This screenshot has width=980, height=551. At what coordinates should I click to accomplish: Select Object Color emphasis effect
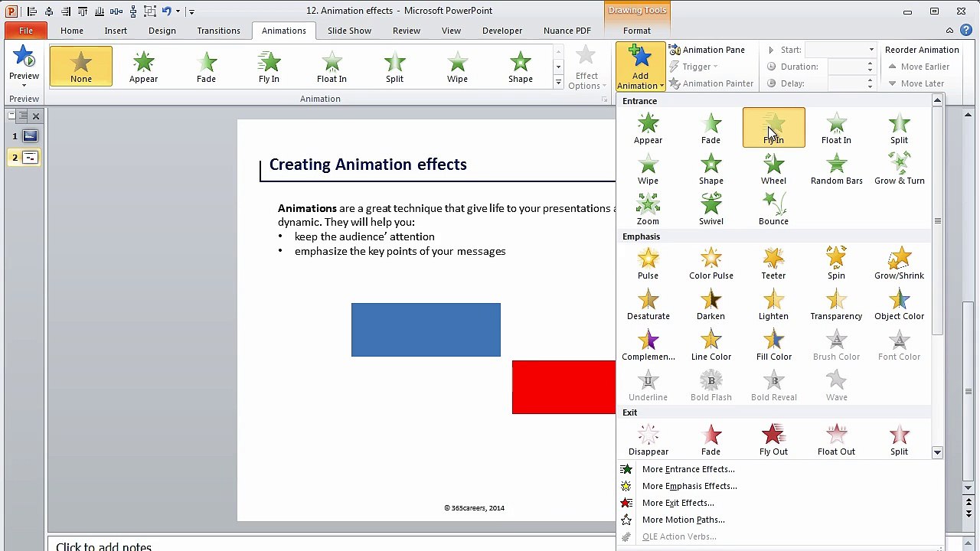tap(899, 304)
